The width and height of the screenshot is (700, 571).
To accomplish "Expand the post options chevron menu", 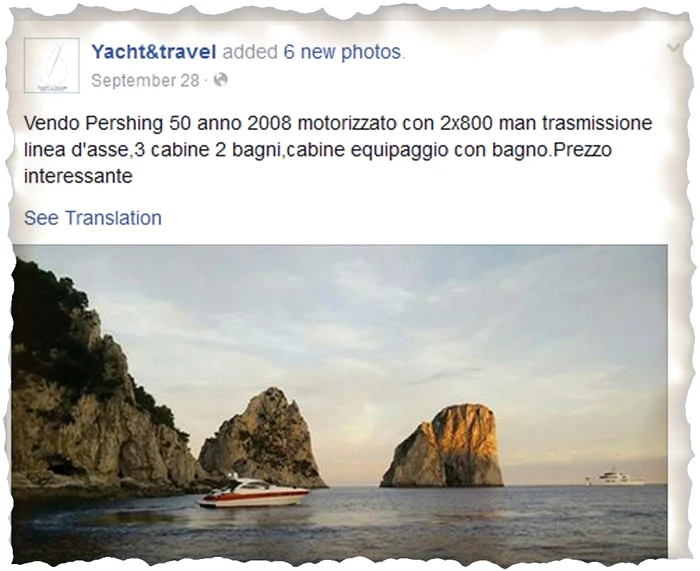I will [x=673, y=47].
